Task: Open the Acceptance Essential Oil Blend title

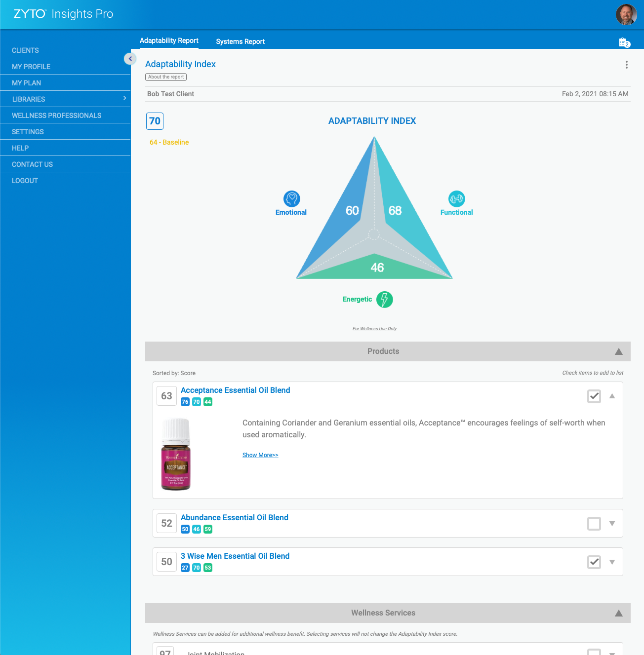Action: coord(235,390)
